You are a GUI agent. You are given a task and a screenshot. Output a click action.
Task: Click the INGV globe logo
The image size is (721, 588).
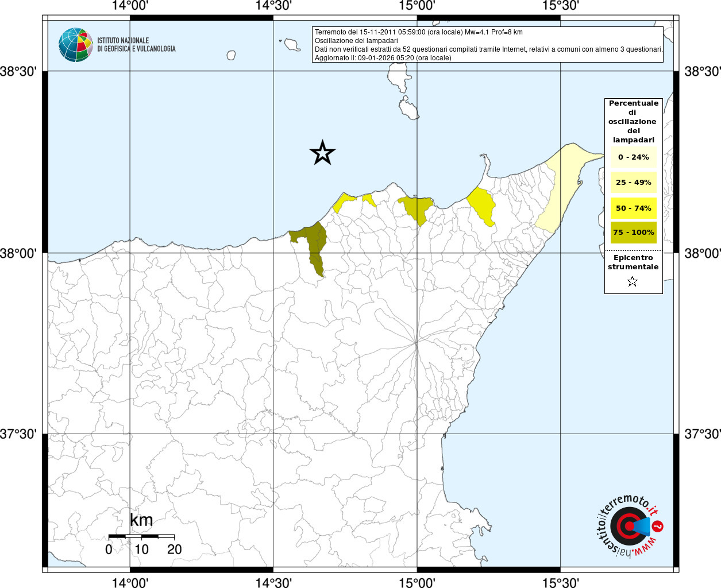[76, 45]
